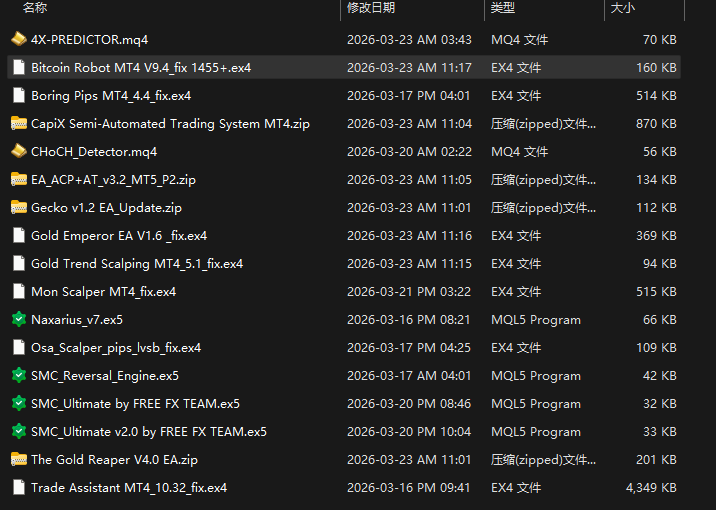Viewport: 716px width, 510px height.
Task: Click date 2026-03-21 PM 03:22
Action: [x=409, y=292]
